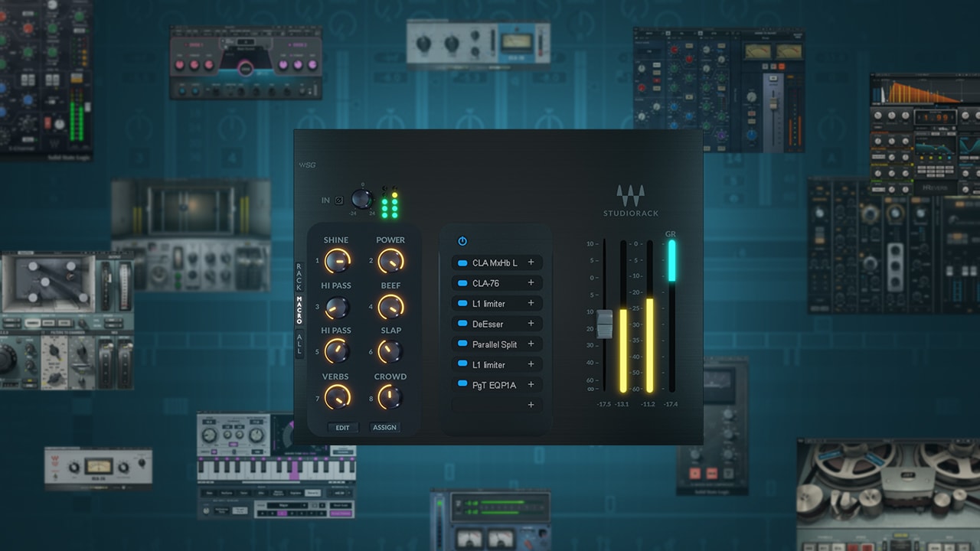The width and height of the screenshot is (980, 551).
Task: Add a plugin with the empty slot's plus icon
Action: [x=531, y=405]
